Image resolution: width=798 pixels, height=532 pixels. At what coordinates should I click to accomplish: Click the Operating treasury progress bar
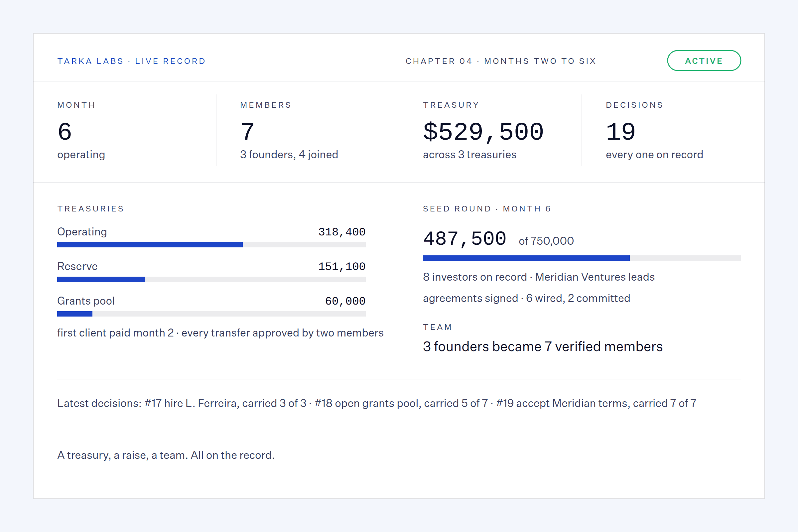click(211, 245)
